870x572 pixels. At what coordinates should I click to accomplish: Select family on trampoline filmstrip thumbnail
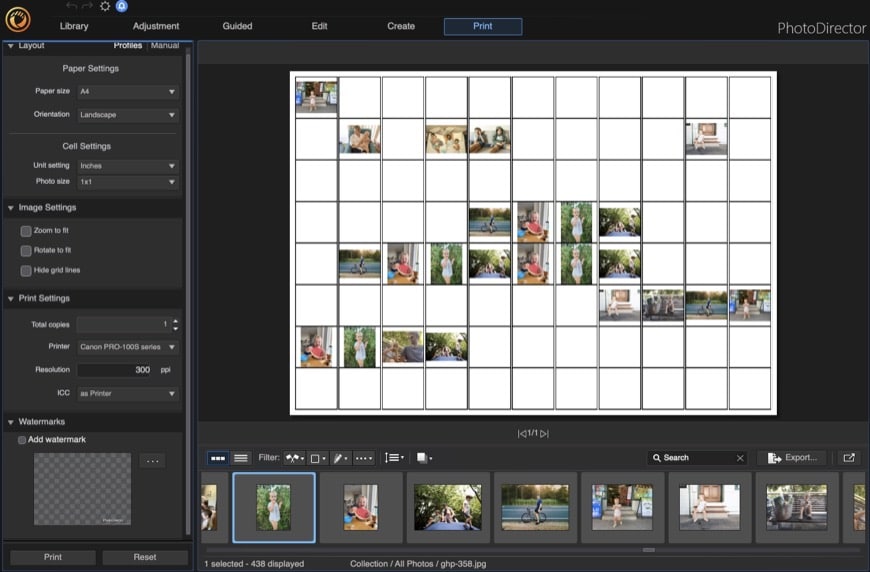(448, 507)
